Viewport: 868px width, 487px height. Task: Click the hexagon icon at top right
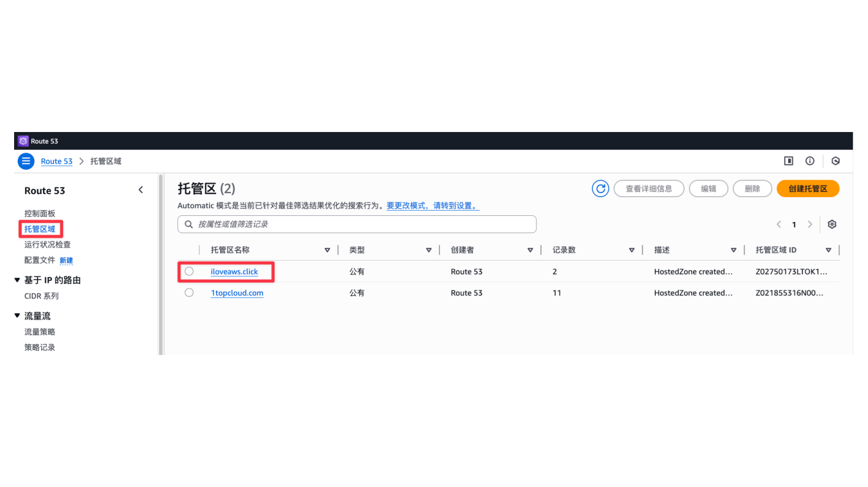click(x=836, y=161)
